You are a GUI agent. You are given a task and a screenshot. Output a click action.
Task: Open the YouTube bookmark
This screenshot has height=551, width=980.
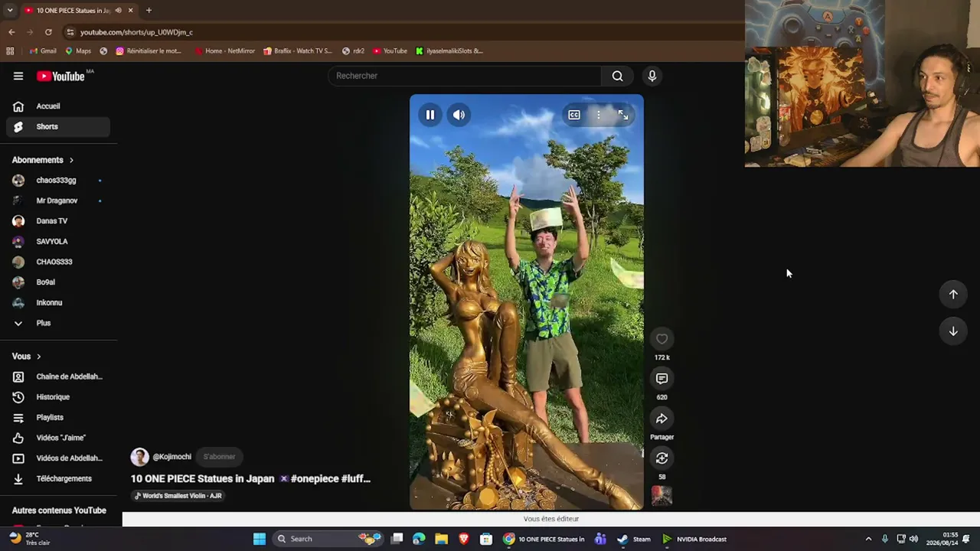(390, 51)
